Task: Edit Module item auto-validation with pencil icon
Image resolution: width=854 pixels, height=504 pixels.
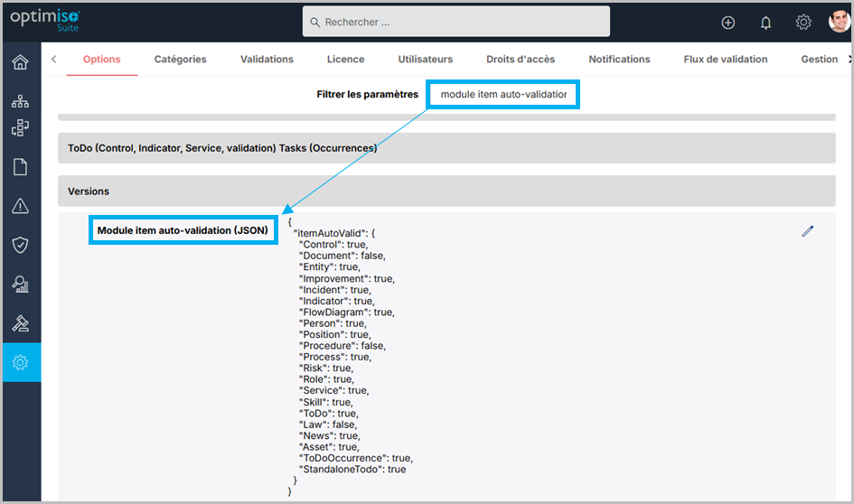Action: click(807, 231)
